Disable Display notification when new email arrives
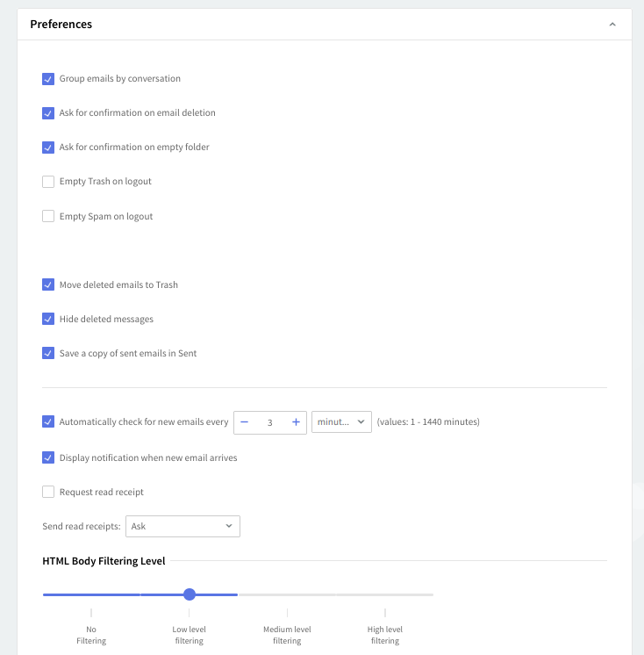Screen dimensions: 644x655 [48, 458]
